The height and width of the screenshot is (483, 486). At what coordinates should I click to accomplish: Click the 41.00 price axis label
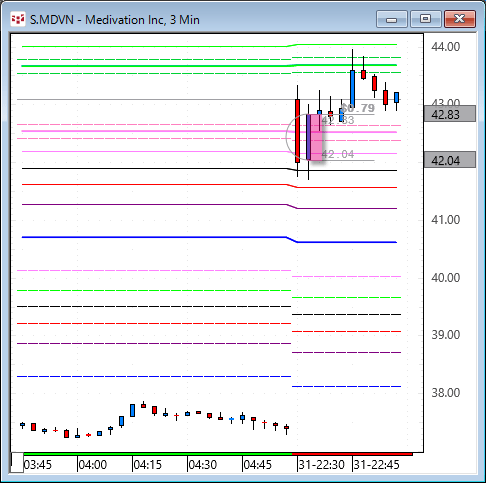click(x=446, y=220)
